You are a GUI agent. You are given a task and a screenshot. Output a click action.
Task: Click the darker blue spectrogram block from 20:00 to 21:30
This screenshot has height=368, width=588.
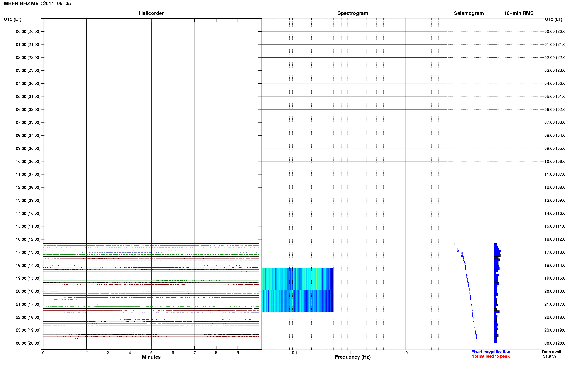[297, 301]
